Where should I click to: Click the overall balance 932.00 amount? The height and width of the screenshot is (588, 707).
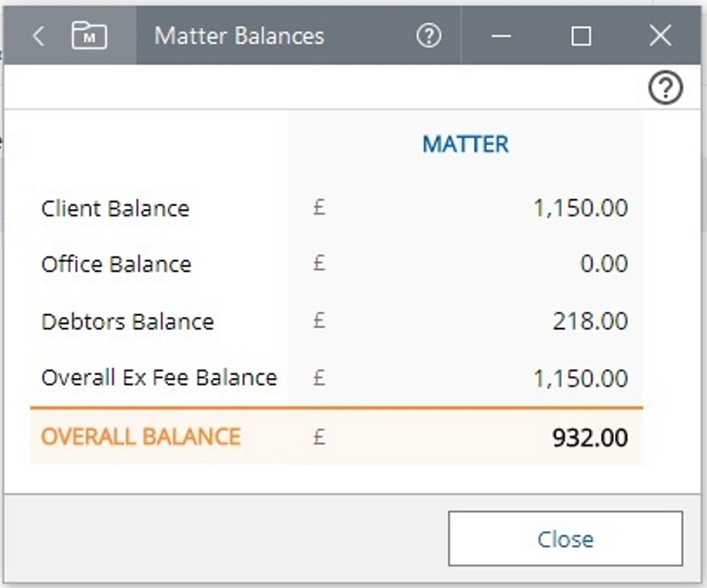pos(590,438)
